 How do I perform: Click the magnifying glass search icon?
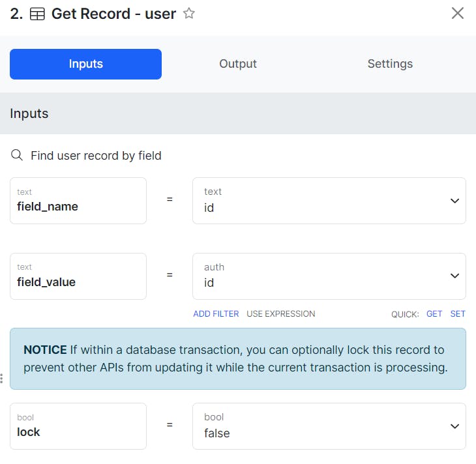pos(17,155)
